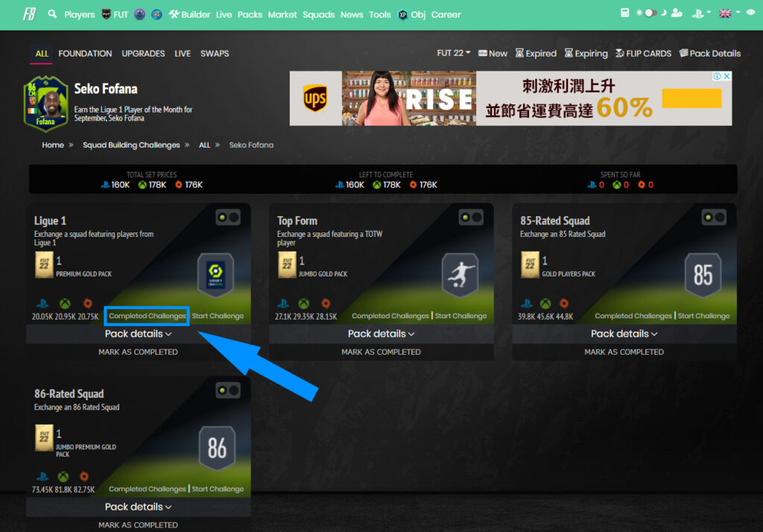
Task: Click Start Challenge on the Ligue 1 card
Action: (218, 316)
